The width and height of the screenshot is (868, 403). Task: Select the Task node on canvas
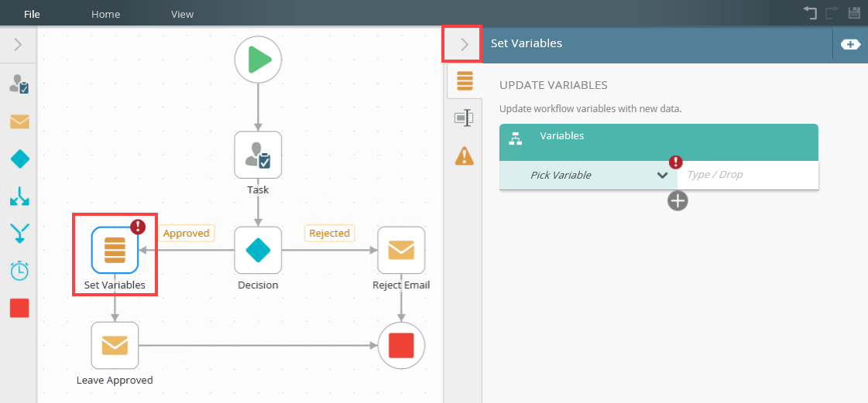pos(258,155)
